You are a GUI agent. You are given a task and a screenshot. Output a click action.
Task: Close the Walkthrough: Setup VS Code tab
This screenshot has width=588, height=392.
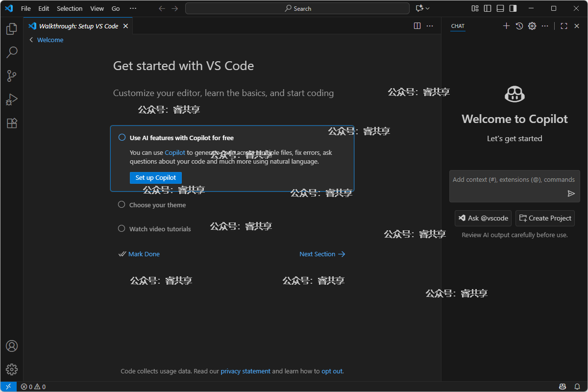pos(125,26)
